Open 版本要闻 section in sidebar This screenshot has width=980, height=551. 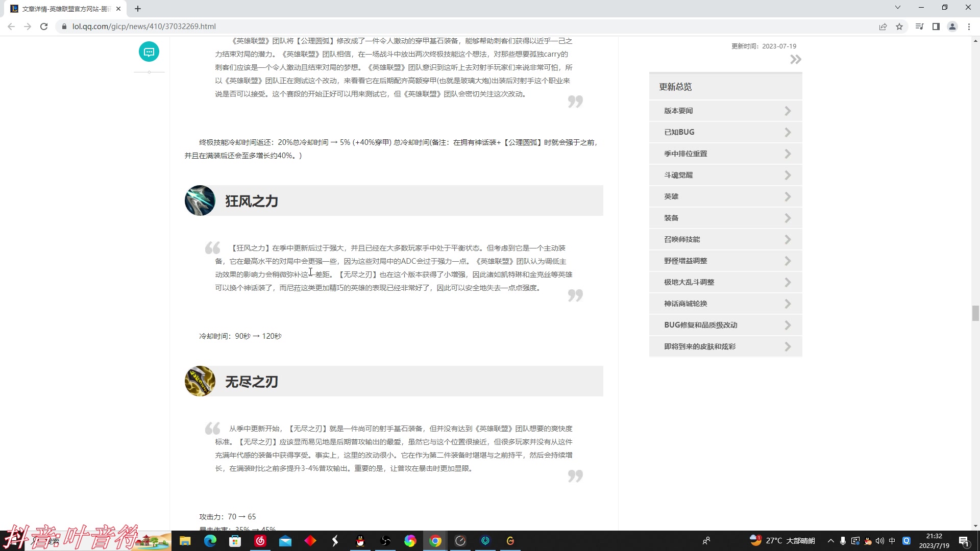tap(725, 111)
